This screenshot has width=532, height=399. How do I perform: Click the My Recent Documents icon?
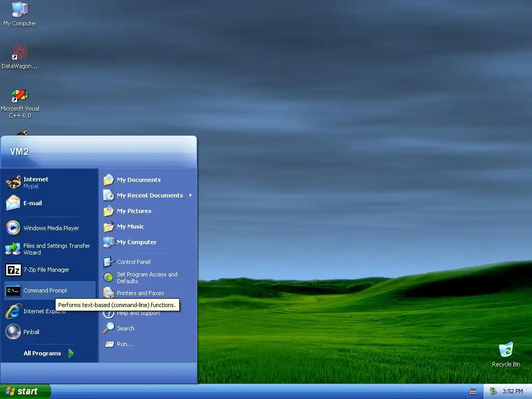pyautogui.click(x=109, y=195)
